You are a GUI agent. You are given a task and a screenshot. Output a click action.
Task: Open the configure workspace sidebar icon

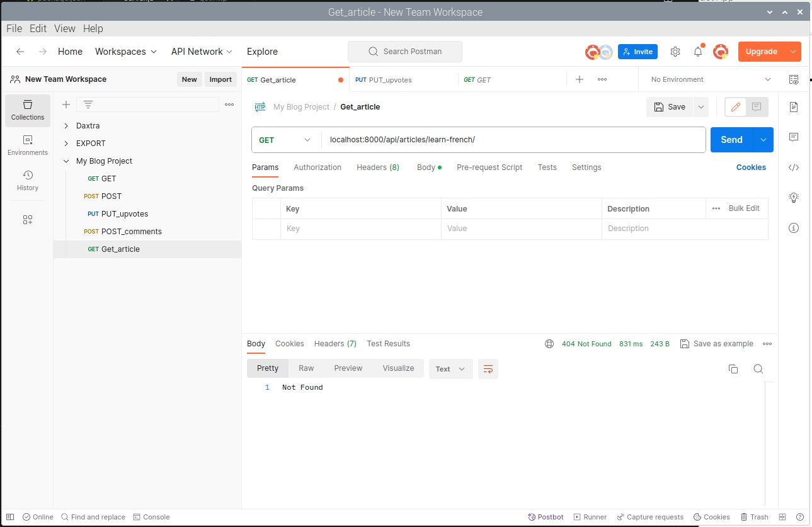tap(28, 220)
